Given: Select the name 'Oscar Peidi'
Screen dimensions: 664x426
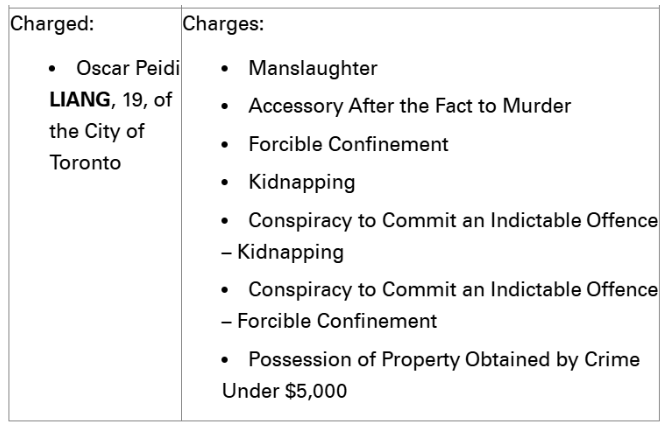Looking at the screenshot, I should 128,68.
